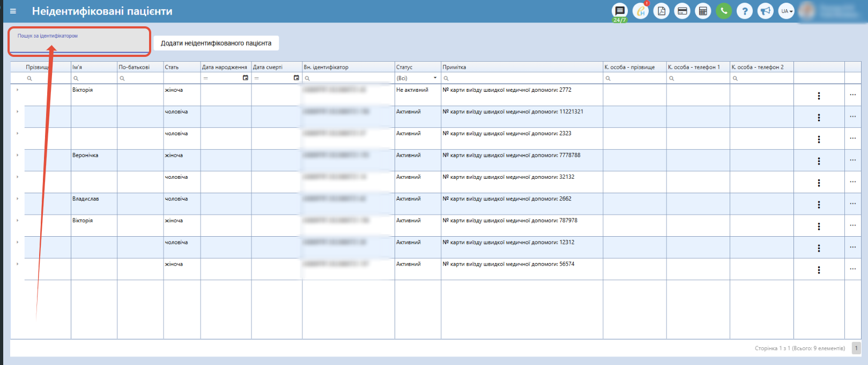The height and width of the screenshot is (365, 868).
Task: Expand the row with card number 11221321
Action: [17, 112]
